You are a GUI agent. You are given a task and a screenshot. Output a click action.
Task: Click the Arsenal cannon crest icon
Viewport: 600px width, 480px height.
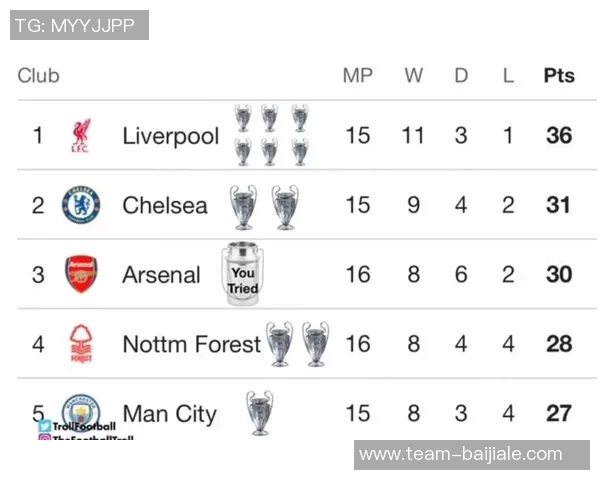(x=81, y=274)
